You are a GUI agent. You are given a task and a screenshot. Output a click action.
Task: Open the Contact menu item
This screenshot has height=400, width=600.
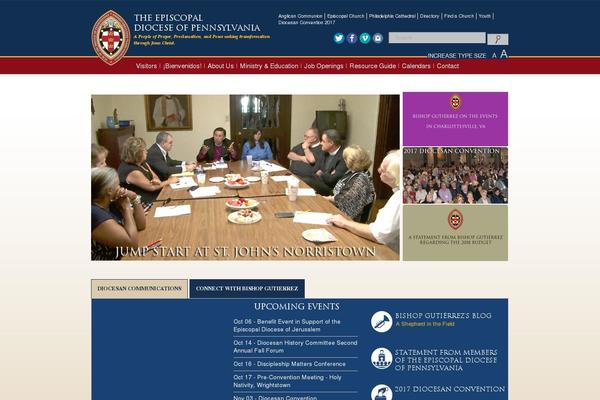coord(448,66)
